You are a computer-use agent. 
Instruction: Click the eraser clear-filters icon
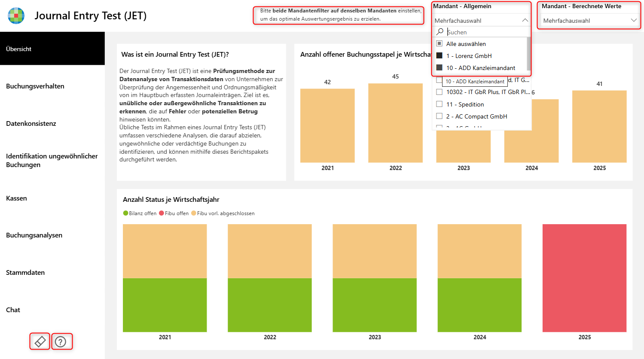(x=40, y=342)
